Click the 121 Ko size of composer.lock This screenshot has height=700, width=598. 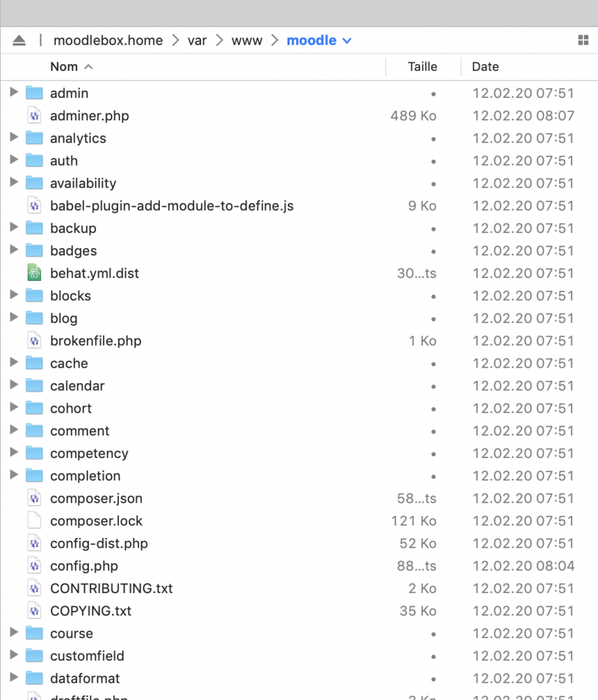point(413,521)
